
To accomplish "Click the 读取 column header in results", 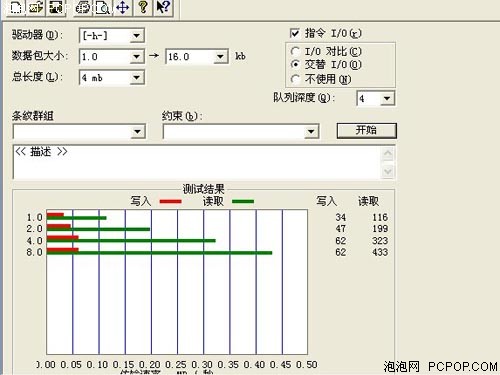I will tap(368, 201).
